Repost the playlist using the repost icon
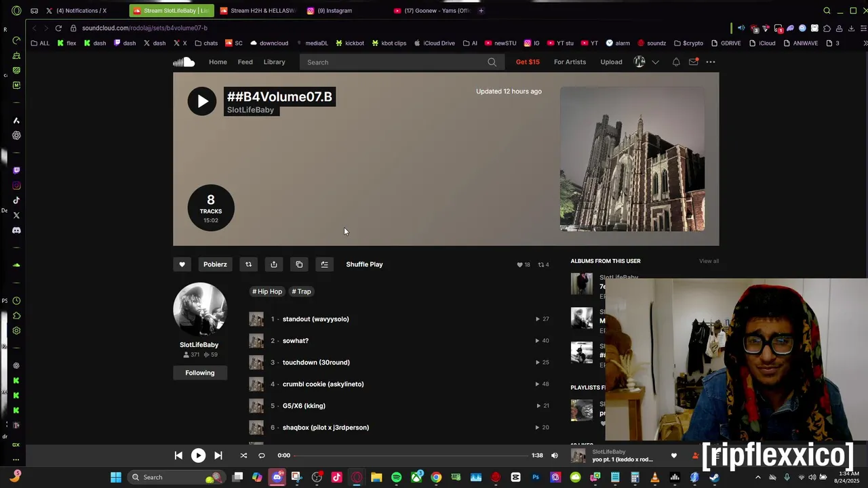Image resolution: width=868 pixels, height=488 pixels. 248,264
